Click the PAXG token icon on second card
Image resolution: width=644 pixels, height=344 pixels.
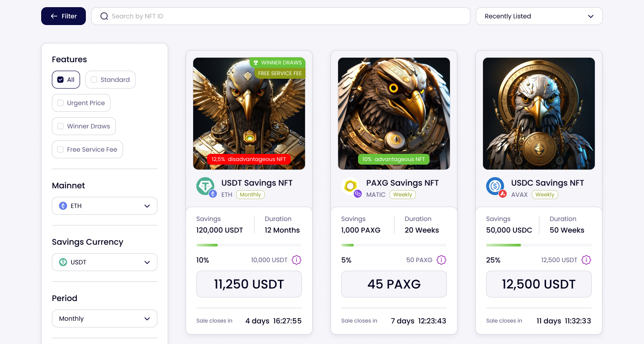351,187
